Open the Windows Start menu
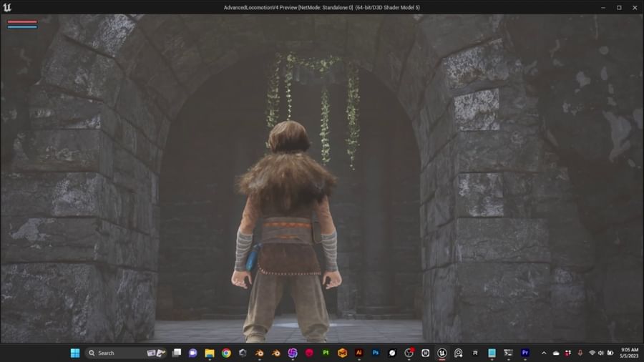 click(x=75, y=353)
